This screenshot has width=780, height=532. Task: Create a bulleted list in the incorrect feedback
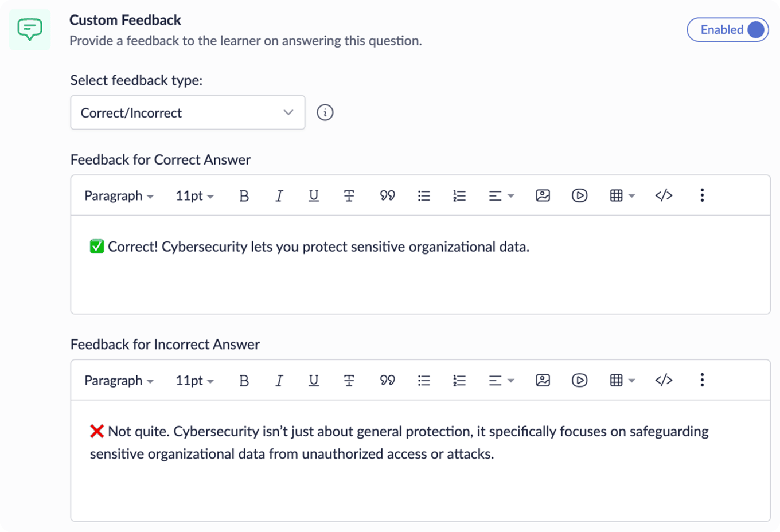(x=424, y=380)
